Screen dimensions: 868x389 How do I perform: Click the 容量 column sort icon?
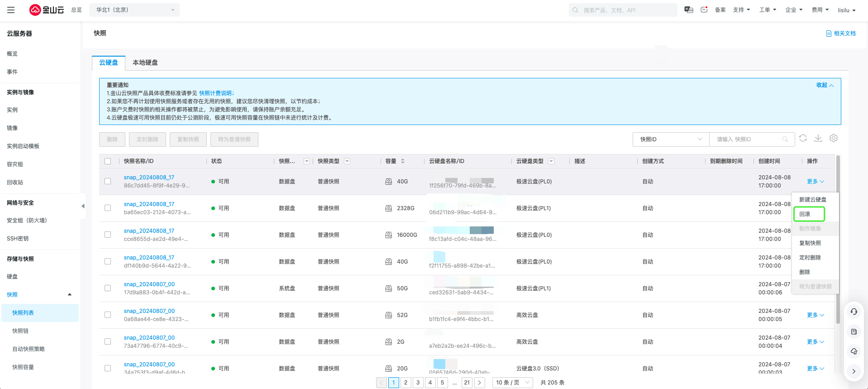403,161
